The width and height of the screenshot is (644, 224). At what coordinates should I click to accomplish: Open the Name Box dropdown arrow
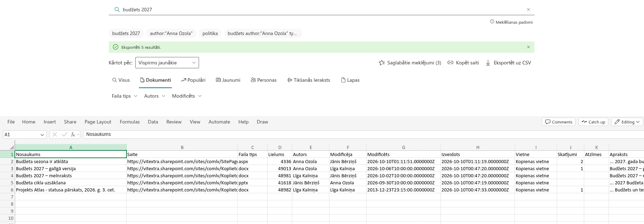pos(42,134)
